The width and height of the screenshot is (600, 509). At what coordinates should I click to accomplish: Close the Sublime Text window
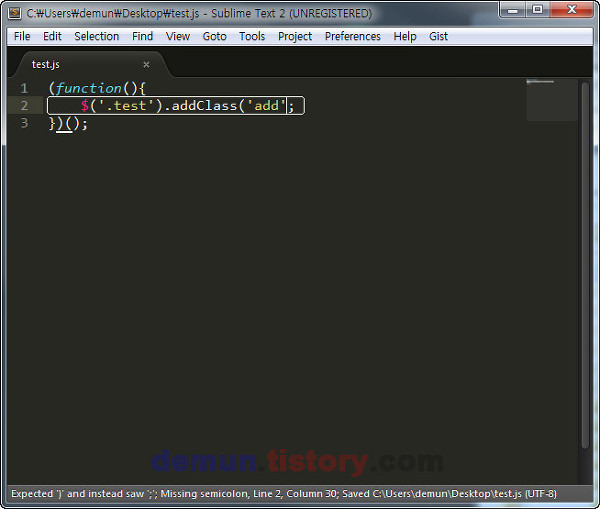[572, 10]
